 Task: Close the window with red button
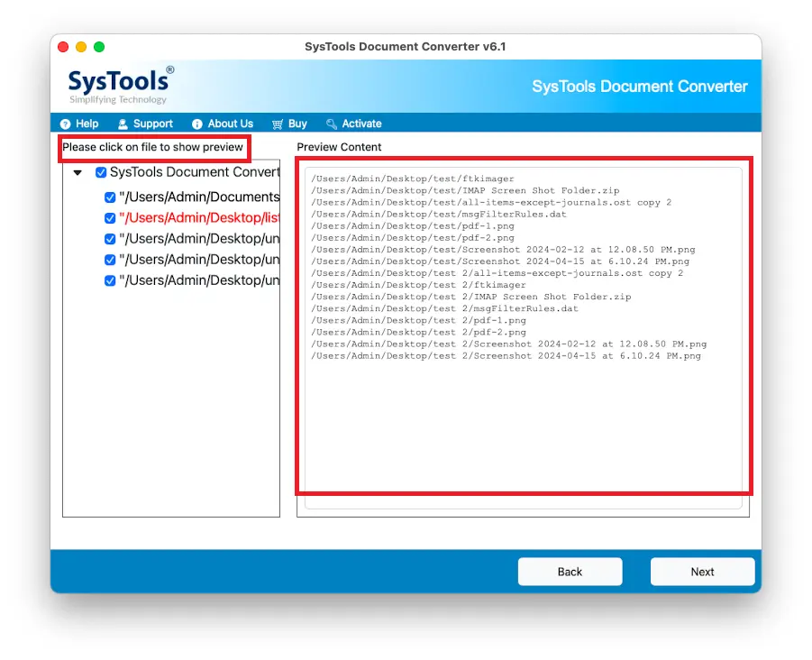pyautogui.click(x=63, y=47)
